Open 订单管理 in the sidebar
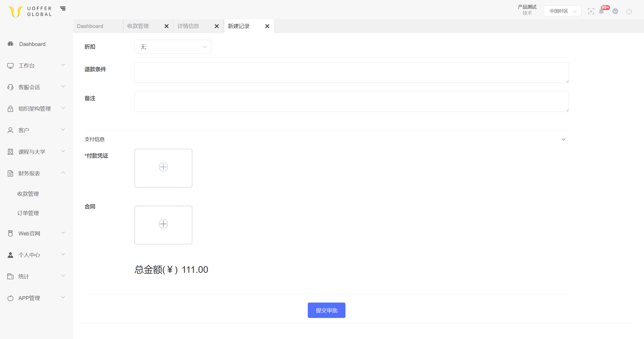Image resolution: width=644 pixels, height=339 pixels. (x=28, y=213)
